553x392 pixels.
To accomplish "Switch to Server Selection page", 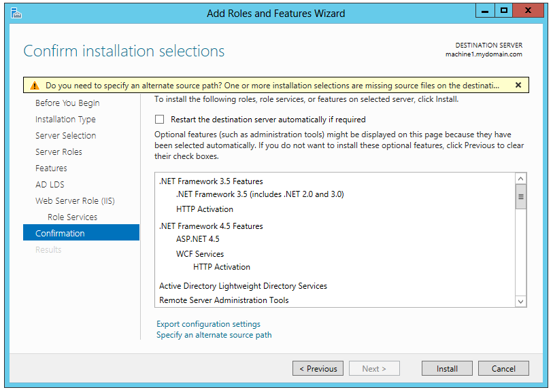I will pos(65,136).
